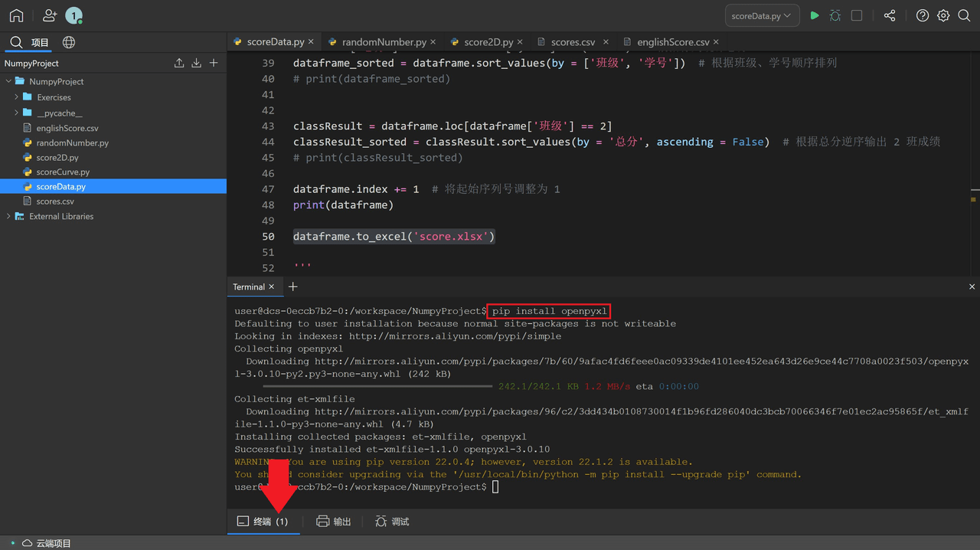Download the project via the download icon
Viewport: 980px width, 550px height.
tap(197, 63)
